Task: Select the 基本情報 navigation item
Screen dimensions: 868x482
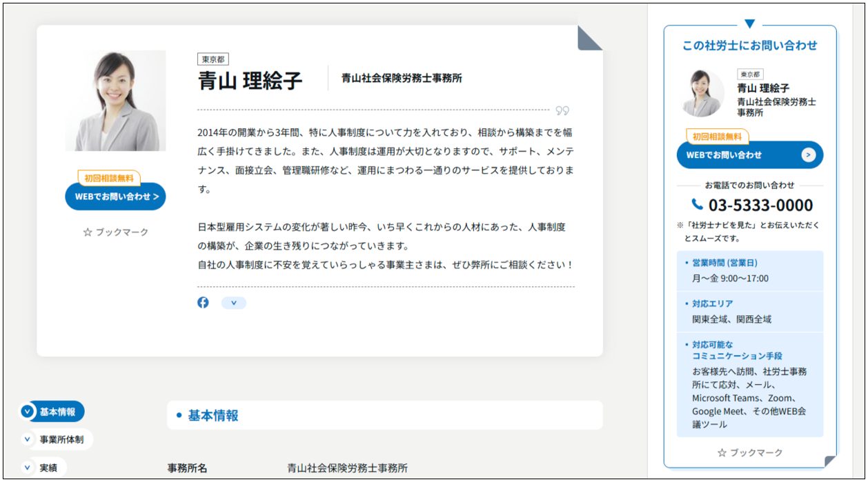Action: [56, 412]
